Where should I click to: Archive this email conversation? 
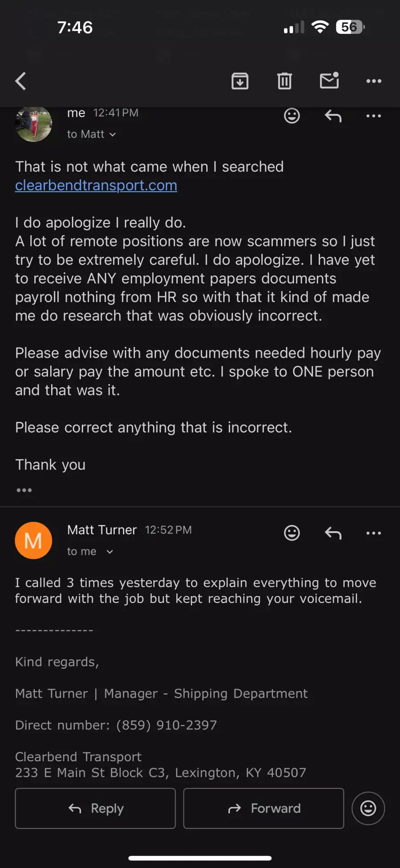click(240, 81)
